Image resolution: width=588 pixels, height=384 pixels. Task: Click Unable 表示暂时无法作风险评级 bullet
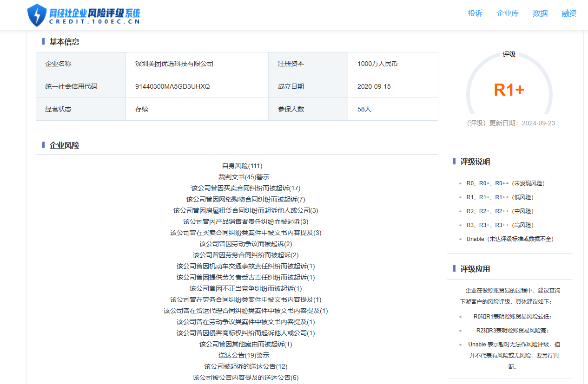coord(513,356)
